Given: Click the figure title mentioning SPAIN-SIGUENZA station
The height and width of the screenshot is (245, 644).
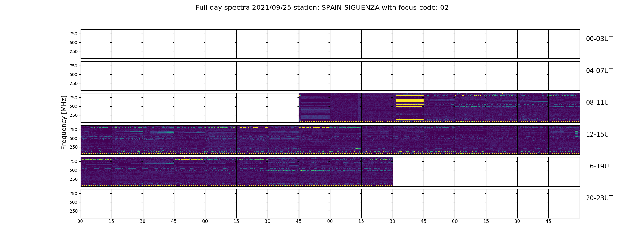Looking at the screenshot, I should pos(322,8).
